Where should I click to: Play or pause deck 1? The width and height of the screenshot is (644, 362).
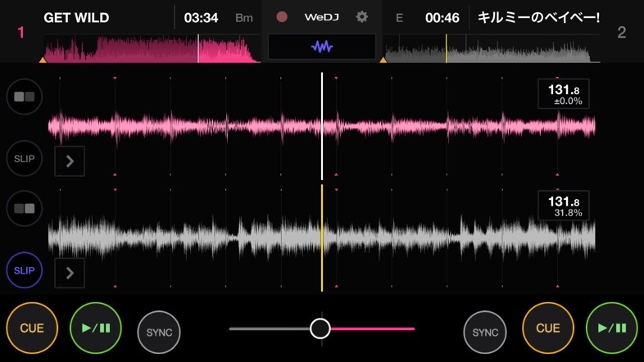(96, 328)
